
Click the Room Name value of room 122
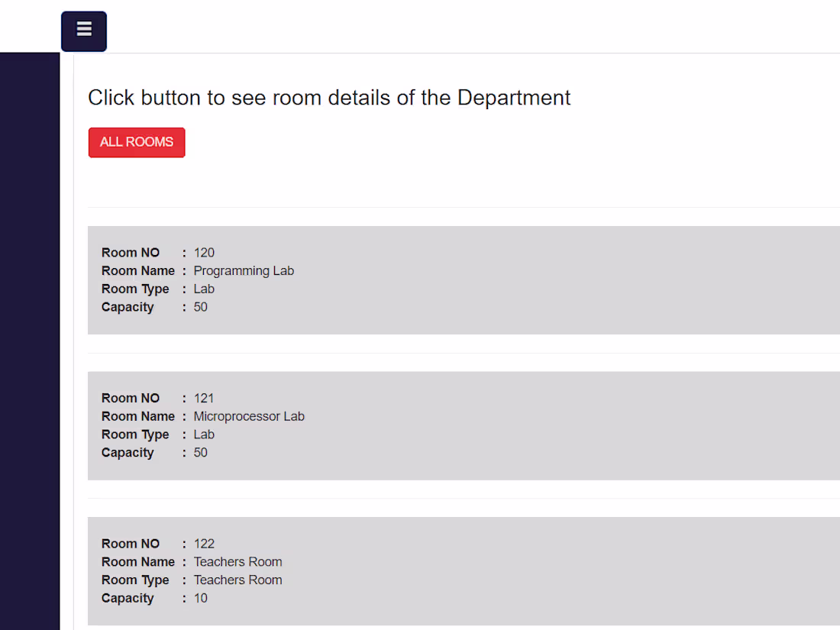(x=237, y=562)
